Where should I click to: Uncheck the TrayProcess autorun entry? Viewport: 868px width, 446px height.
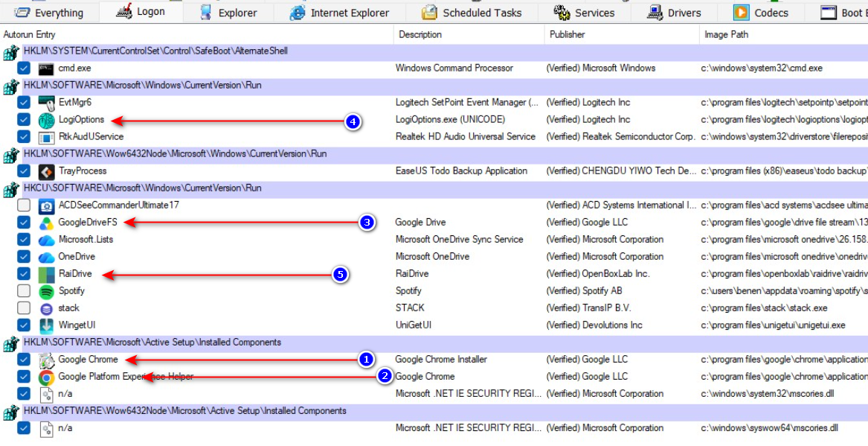click(23, 171)
